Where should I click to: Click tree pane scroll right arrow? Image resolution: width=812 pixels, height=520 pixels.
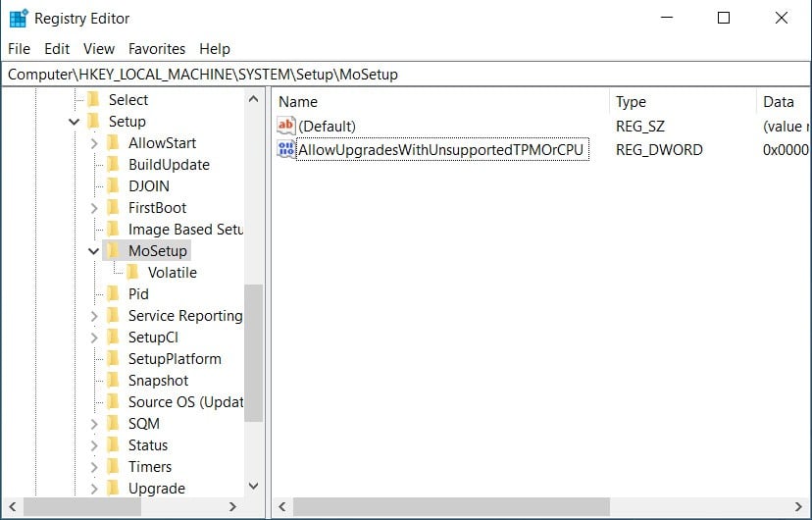click(x=233, y=506)
